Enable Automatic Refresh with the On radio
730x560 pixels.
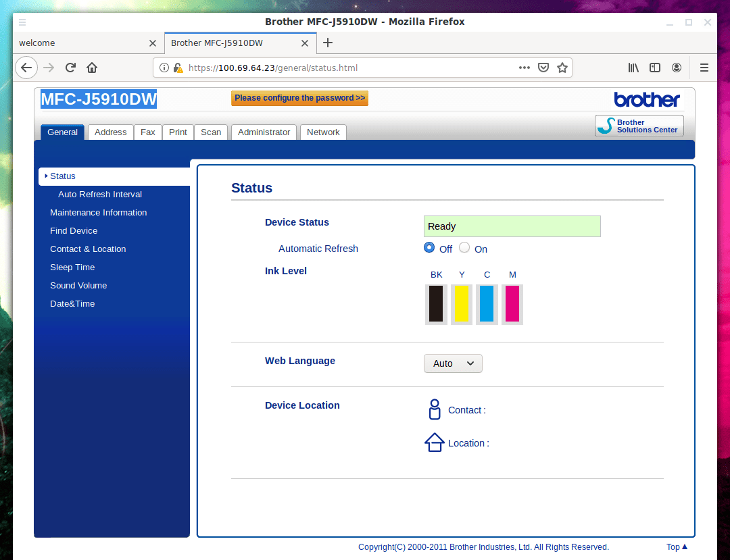point(464,247)
